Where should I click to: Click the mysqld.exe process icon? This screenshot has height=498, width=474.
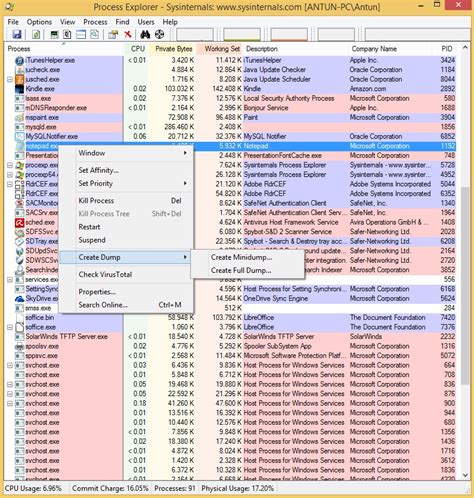click(x=20, y=127)
